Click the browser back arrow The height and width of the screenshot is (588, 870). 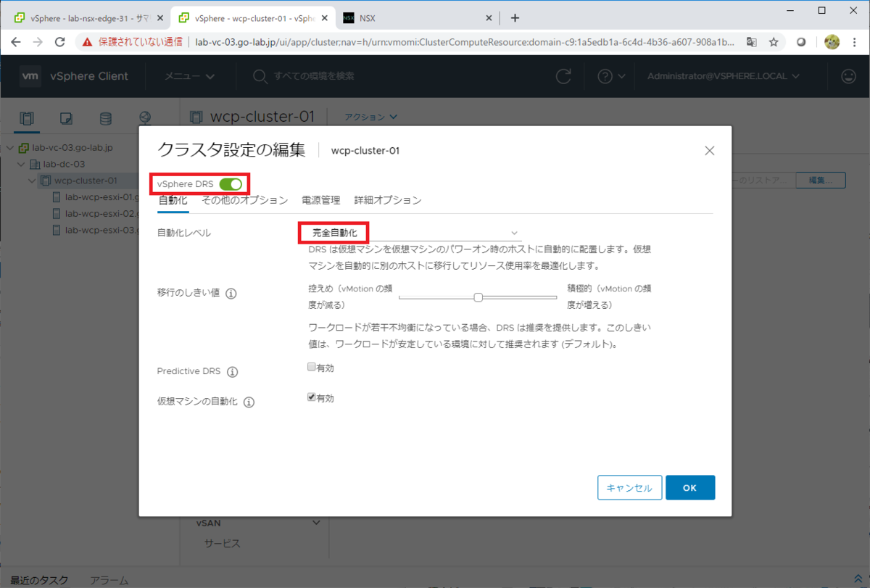[16, 42]
